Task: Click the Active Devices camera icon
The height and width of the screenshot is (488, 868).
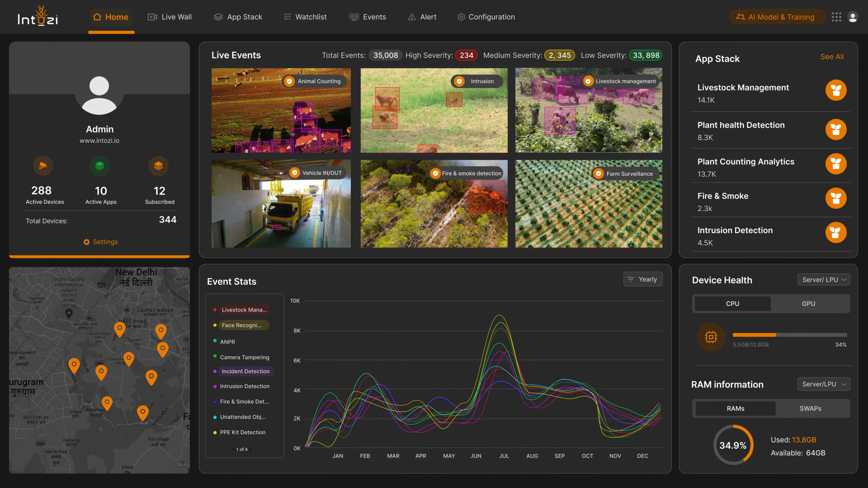Action: (x=43, y=166)
